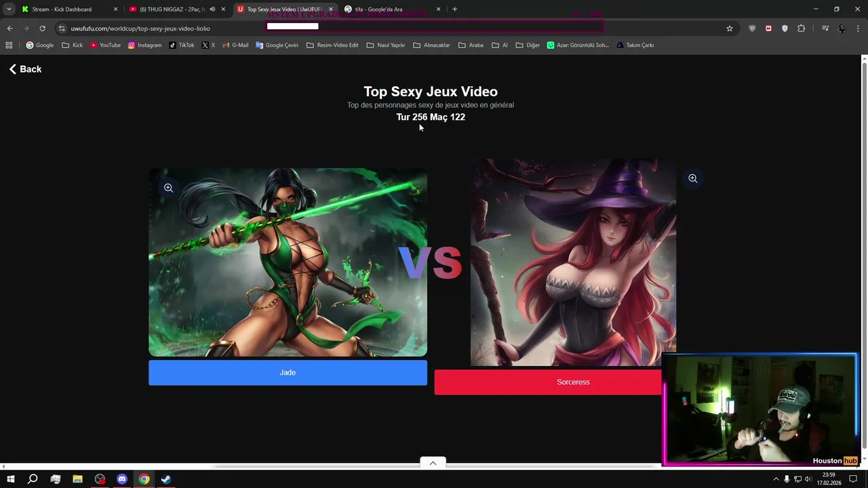Open the Instagram bookmark

[144, 45]
